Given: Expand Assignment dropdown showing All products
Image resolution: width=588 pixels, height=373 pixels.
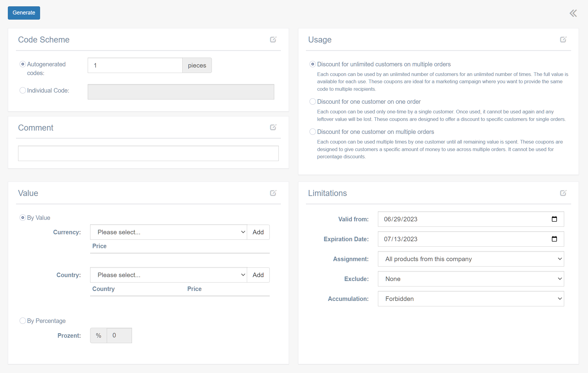Looking at the screenshot, I should tap(471, 259).
